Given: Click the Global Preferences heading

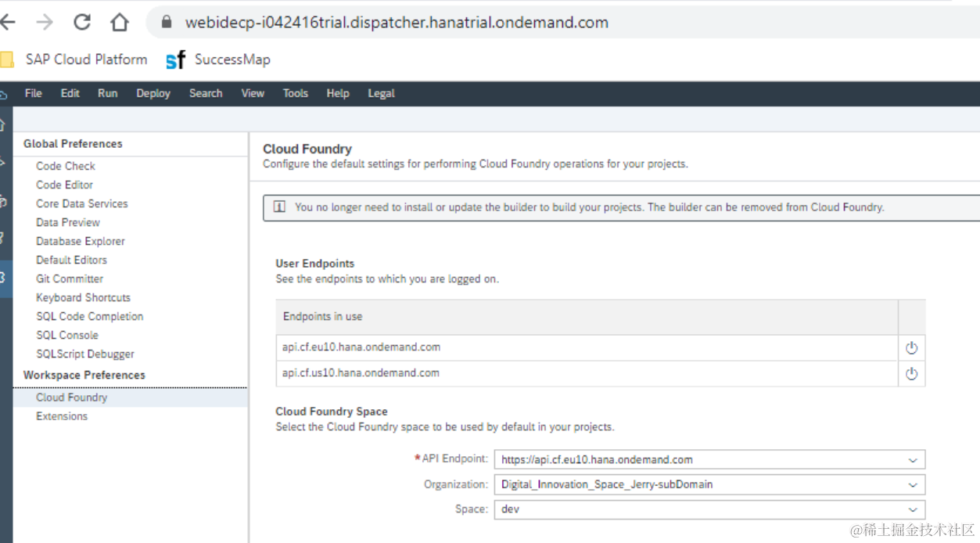Looking at the screenshot, I should pos(73,144).
